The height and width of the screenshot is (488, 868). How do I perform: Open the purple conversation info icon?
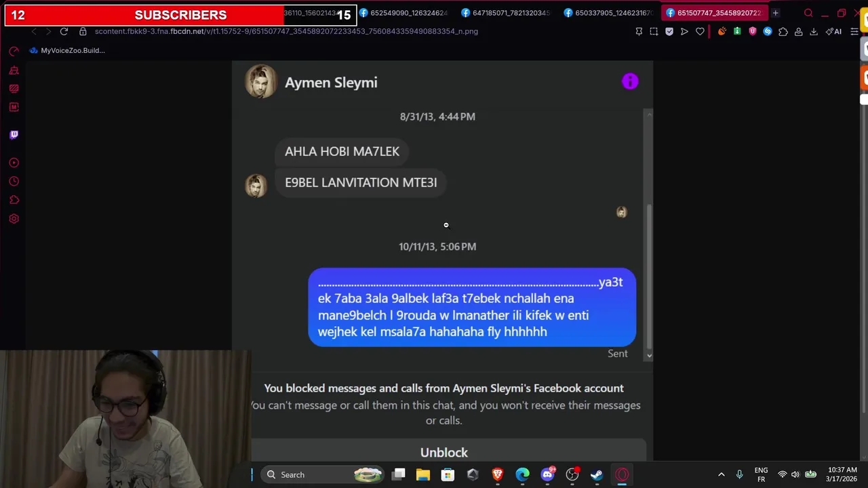tap(630, 81)
